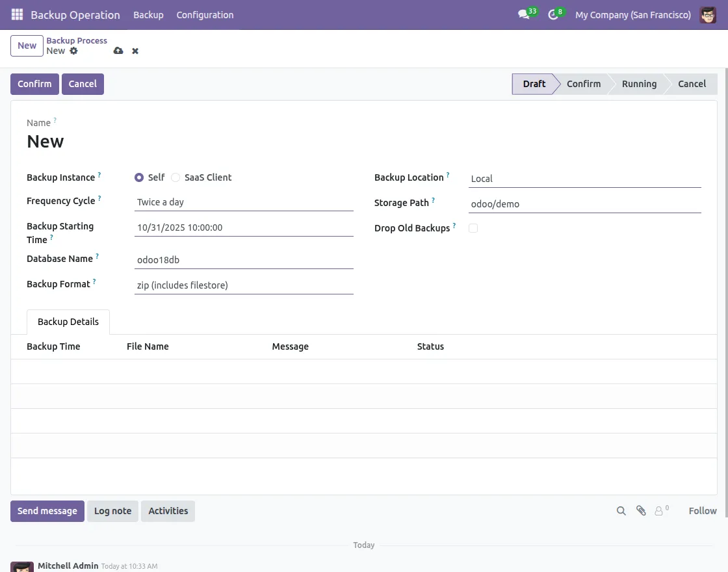
Task: Open the Frequency Cycle dropdown
Action: tap(244, 202)
